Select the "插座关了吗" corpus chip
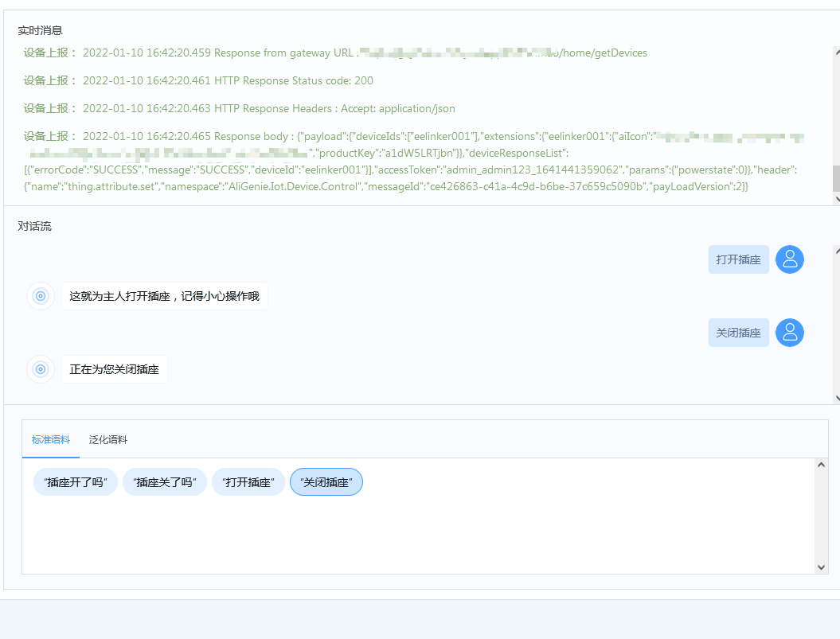Image resolution: width=840 pixels, height=639 pixels. click(x=165, y=482)
